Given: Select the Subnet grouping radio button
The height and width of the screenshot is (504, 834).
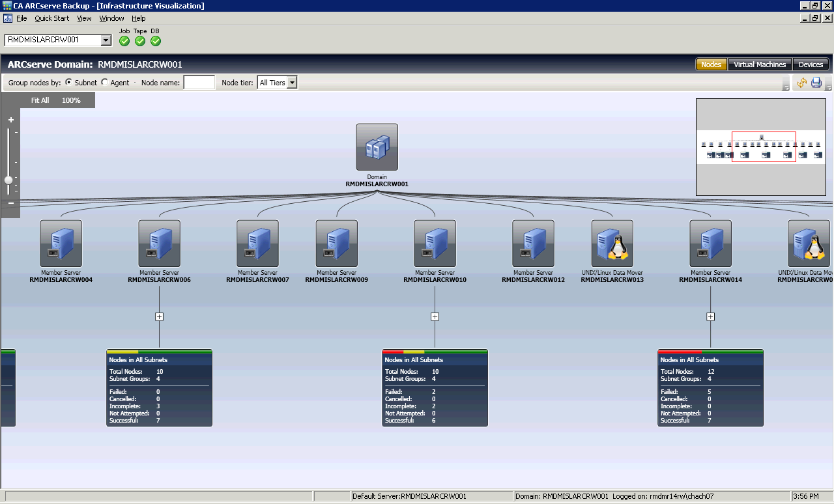Looking at the screenshot, I should click(69, 82).
